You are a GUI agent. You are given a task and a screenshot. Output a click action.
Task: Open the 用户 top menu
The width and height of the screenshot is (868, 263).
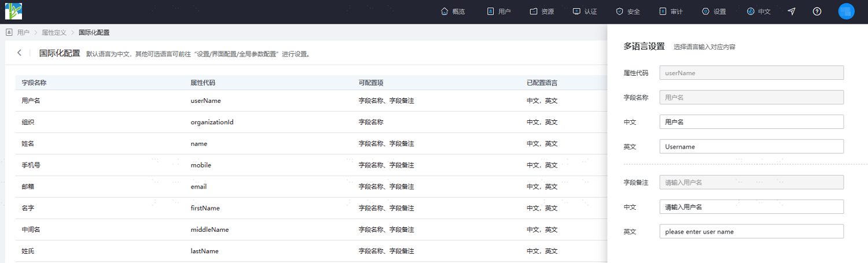pyautogui.click(x=498, y=12)
